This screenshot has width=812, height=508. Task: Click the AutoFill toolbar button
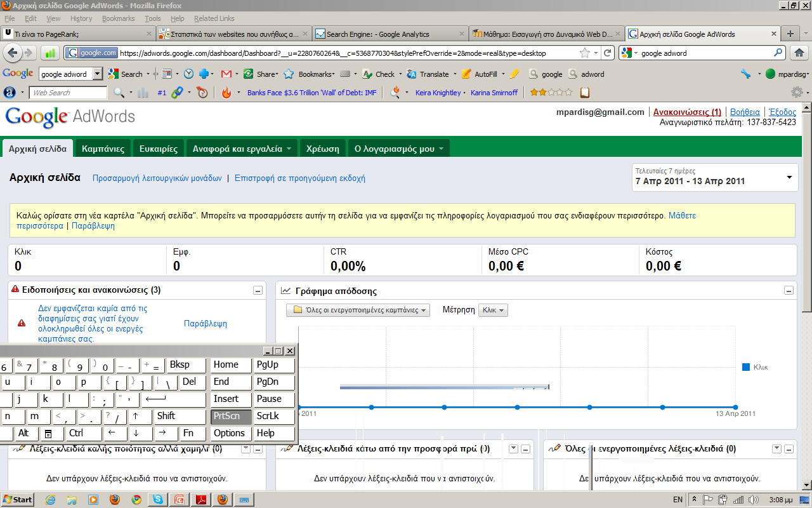click(x=480, y=74)
